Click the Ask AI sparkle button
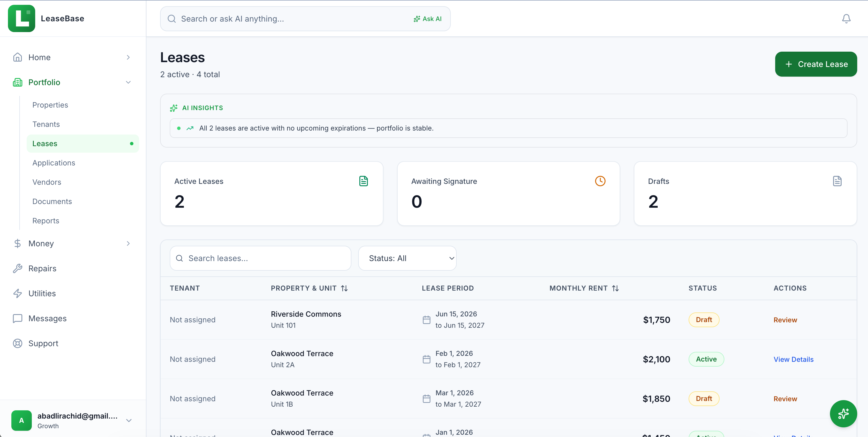This screenshot has height=437, width=868. [x=427, y=19]
